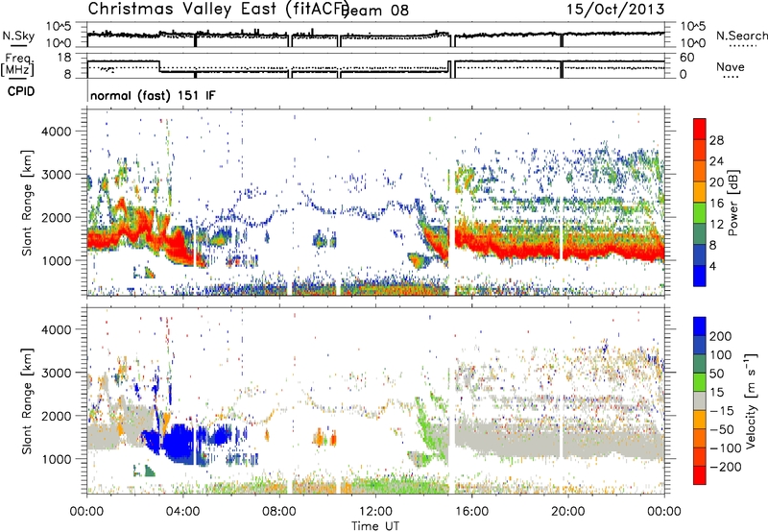Click the '20:00' time axis label
Screen dimensions: 768x532
pos(568,512)
